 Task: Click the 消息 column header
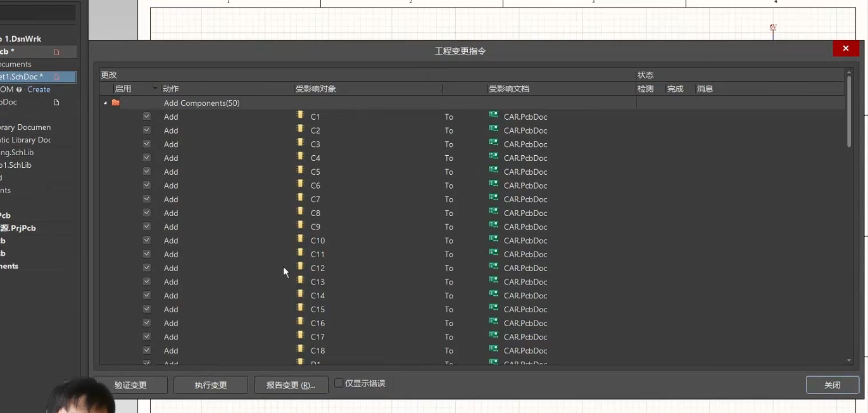(705, 89)
